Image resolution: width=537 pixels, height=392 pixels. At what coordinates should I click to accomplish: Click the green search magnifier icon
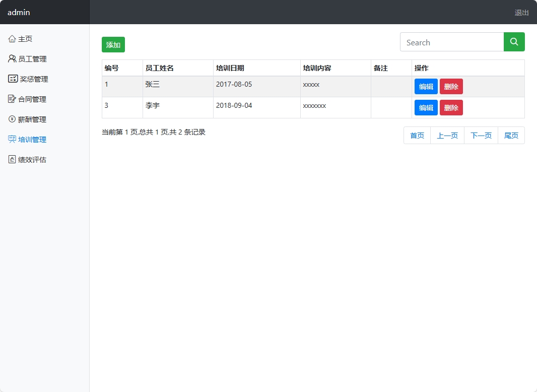[514, 42]
